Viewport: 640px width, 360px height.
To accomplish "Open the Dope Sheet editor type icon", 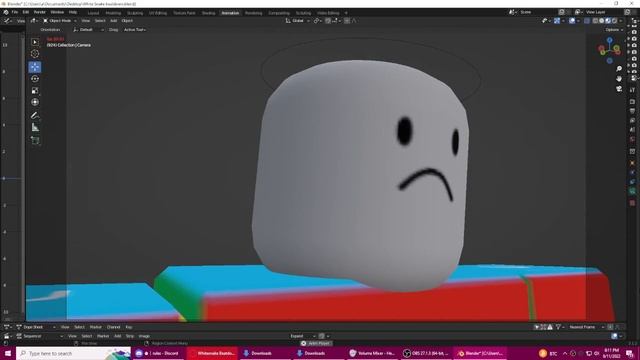I will click(x=8, y=327).
